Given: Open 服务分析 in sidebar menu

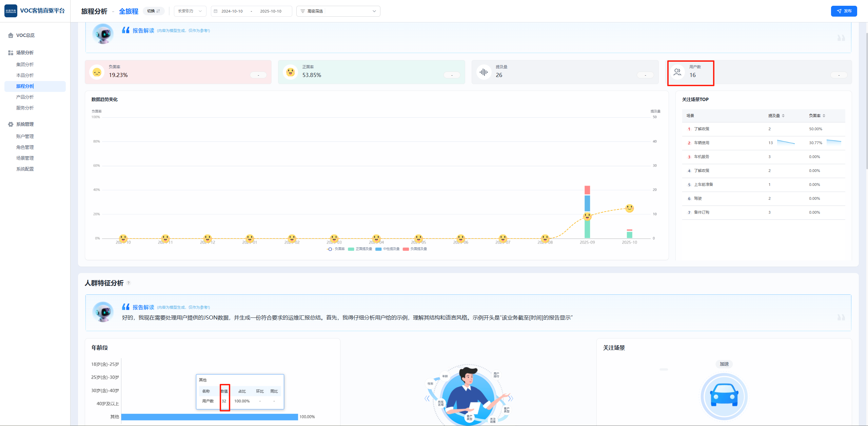Looking at the screenshot, I should (x=25, y=108).
